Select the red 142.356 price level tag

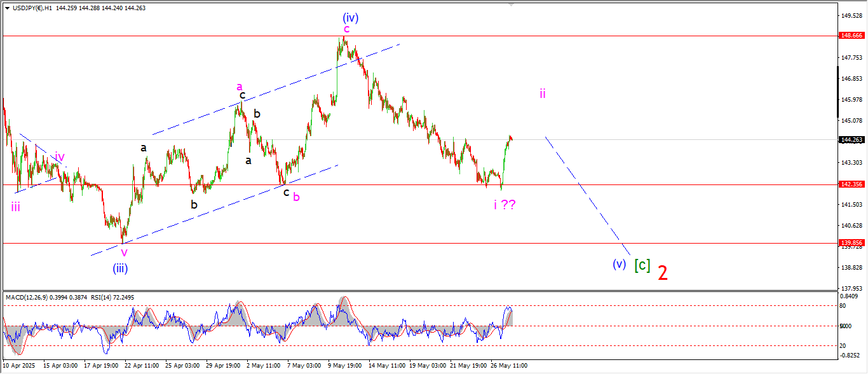pyautogui.click(x=850, y=184)
